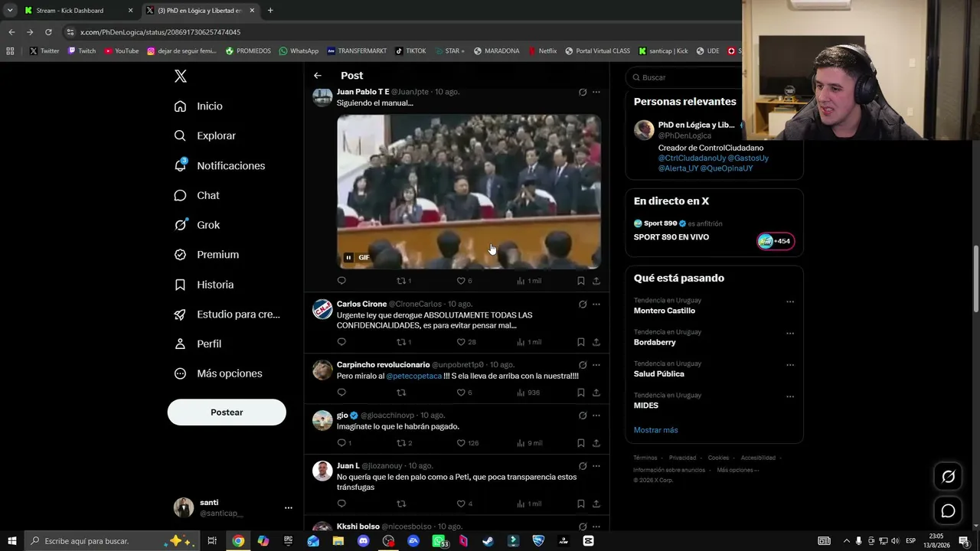Viewport: 980px width, 551px height.
Task: Bookmark Juan L's post
Action: pyautogui.click(x=581, y=504)
